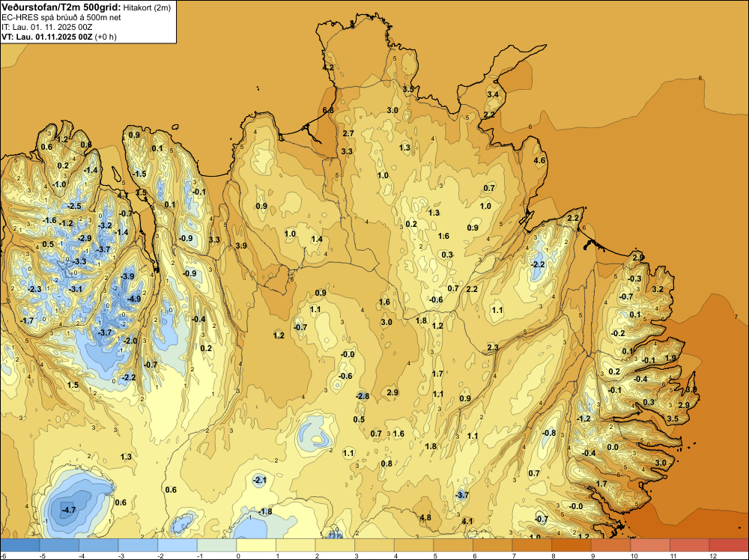Click the 3.9 temperature value

click(241, 246)
